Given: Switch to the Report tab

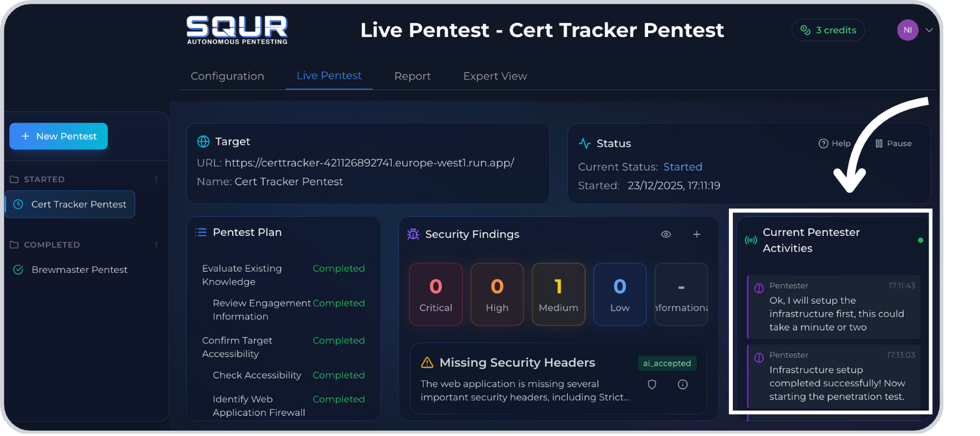Looking at the screenshot, I should click(412, 76).
